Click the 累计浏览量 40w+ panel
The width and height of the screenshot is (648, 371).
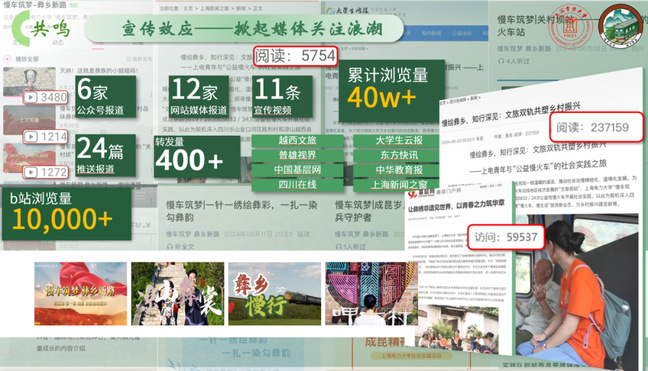(x=391, y=92)
